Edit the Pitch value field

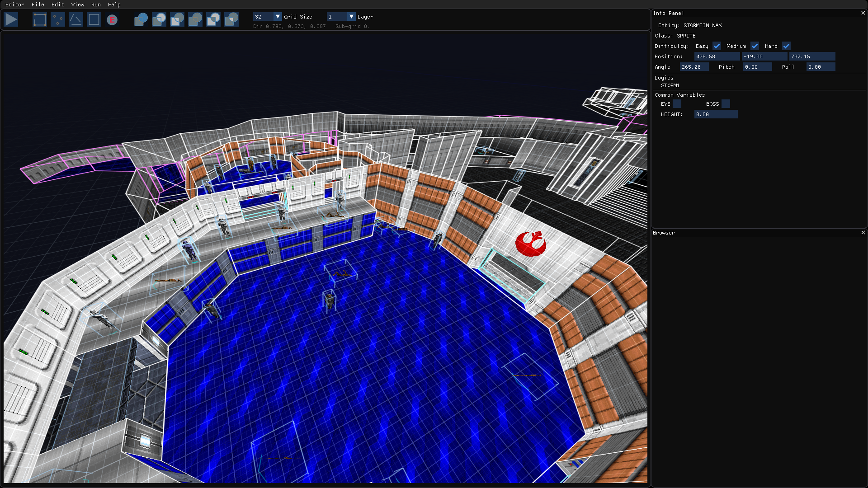[757, 67]
